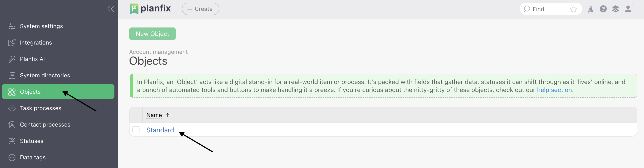Select Integrations in the sidebar
644x168 pixels.
pos(36,43)
